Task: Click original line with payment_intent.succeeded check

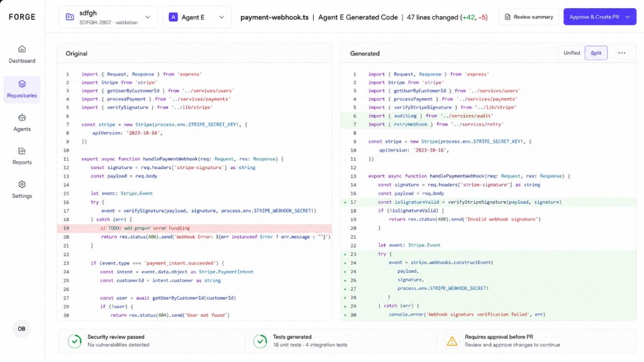Action: tap(158, 263)
